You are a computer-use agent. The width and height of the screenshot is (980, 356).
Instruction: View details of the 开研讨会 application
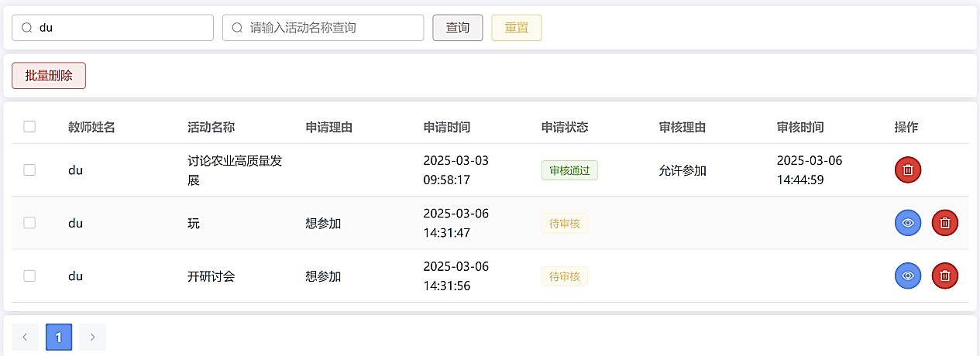[908, 276]
